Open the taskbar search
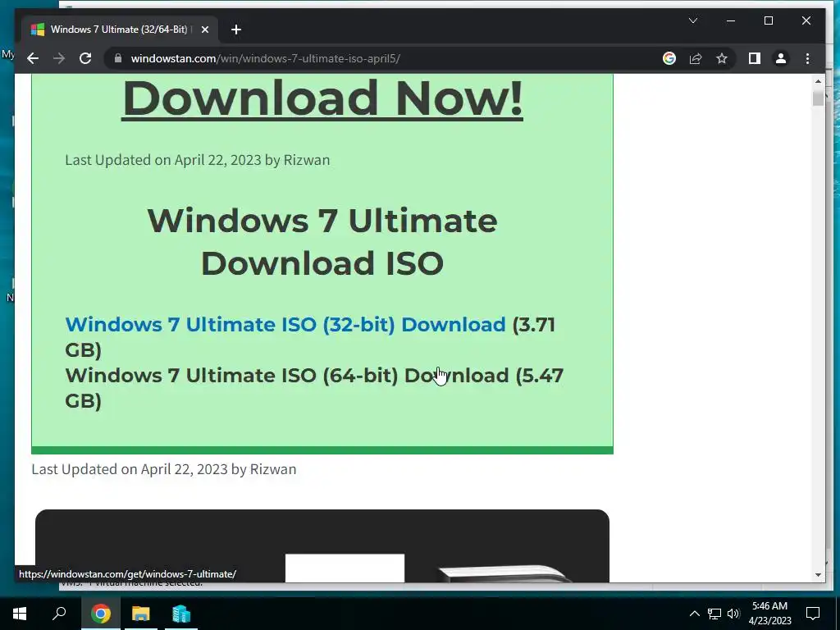 point(59,614)
